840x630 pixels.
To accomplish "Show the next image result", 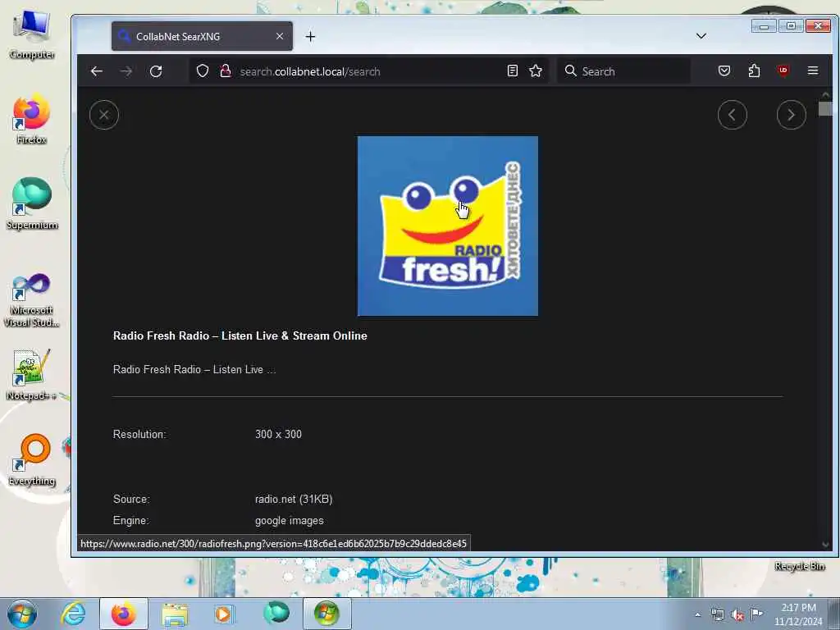I will 792,115.
